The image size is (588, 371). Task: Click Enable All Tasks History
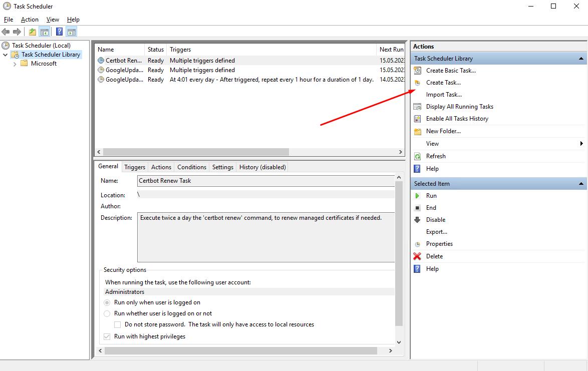click(457, 119)
